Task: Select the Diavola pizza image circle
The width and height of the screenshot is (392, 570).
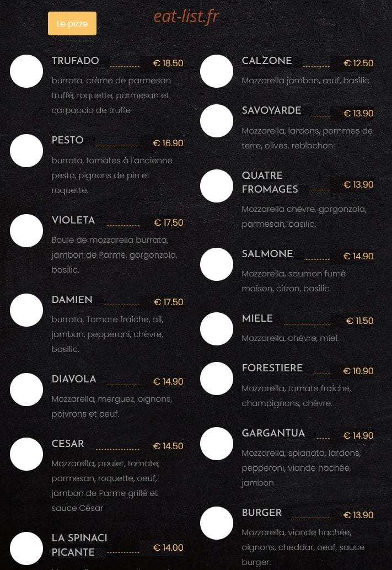Action: [26, 390]
